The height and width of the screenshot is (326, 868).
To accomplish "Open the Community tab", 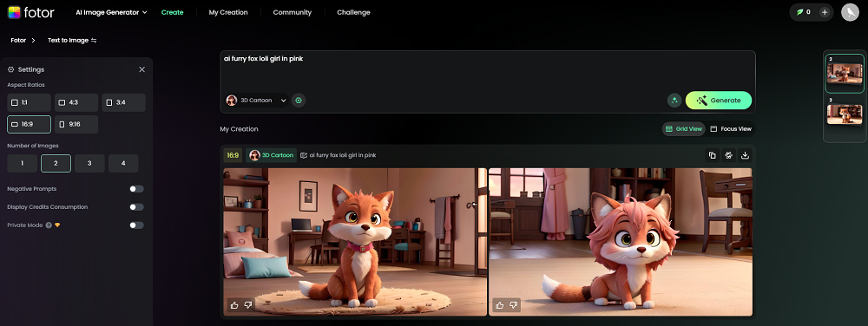I will [x=293, y=12].
